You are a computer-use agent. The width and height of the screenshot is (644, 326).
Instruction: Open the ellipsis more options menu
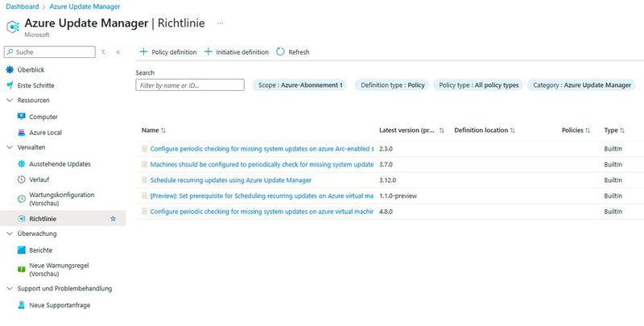[x=220, y=23]
